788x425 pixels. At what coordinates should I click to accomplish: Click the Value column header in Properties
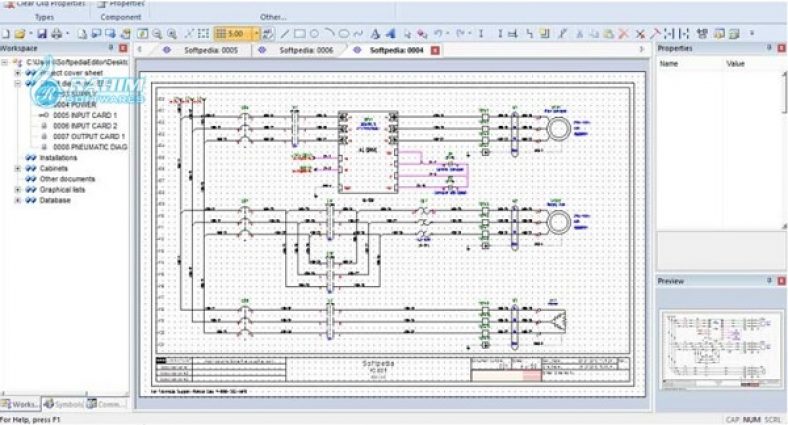[735, 64]
